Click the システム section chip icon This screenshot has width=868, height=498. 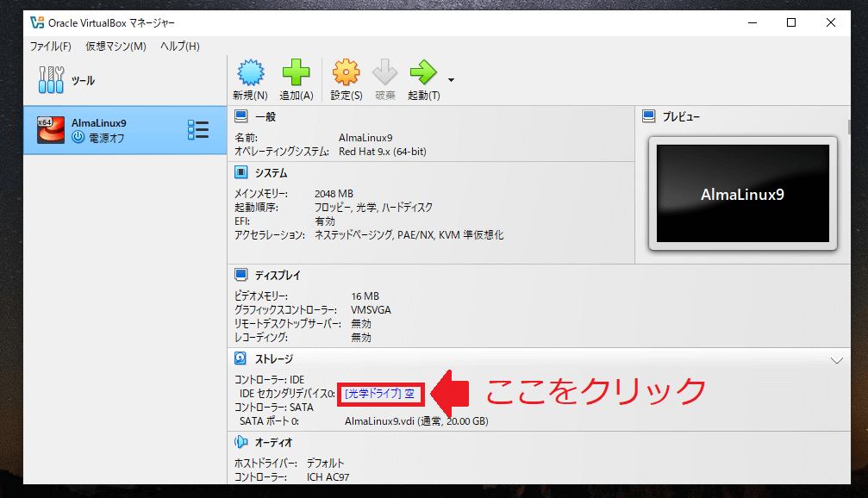(x=240, y=172)
